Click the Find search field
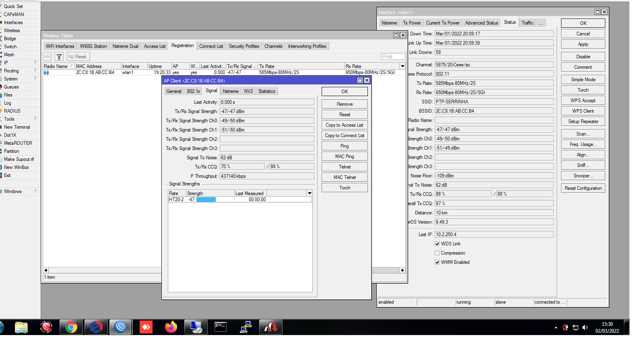This screenshot has height=362, width=644. [392, 57]
